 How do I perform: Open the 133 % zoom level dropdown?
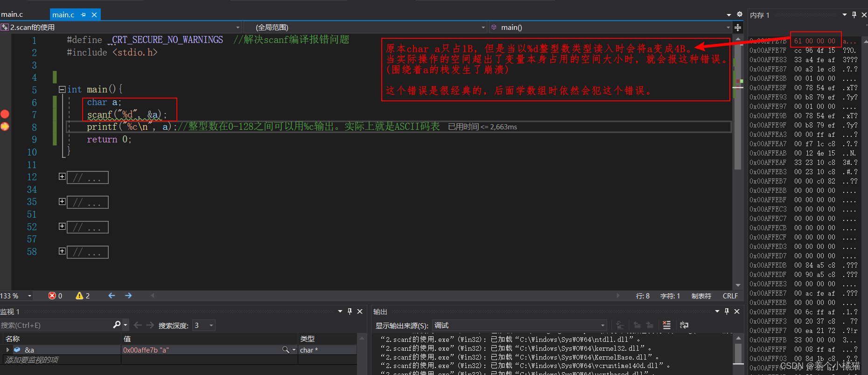29,296
